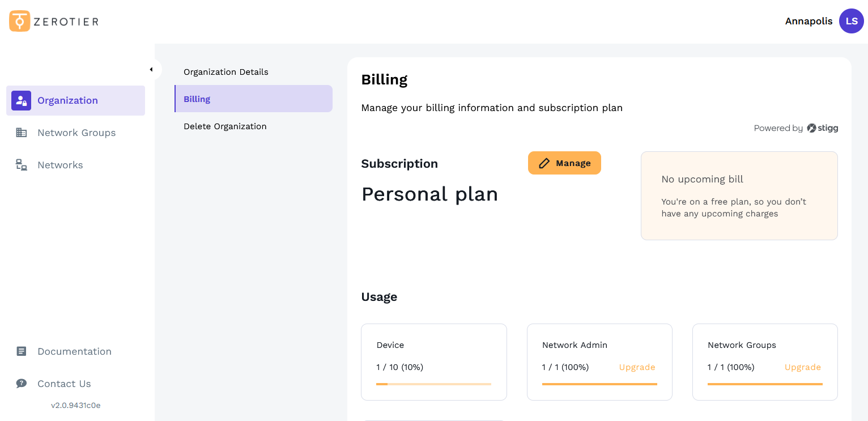Click the Device usage progress bar
This screenshot has width=868, height=421.
[434, 384]
